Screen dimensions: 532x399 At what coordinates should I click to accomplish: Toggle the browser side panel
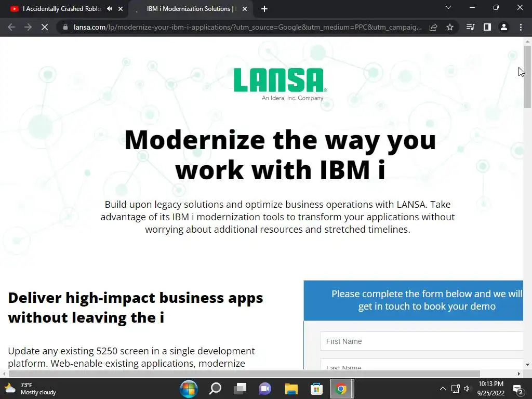tap(487, 27)
